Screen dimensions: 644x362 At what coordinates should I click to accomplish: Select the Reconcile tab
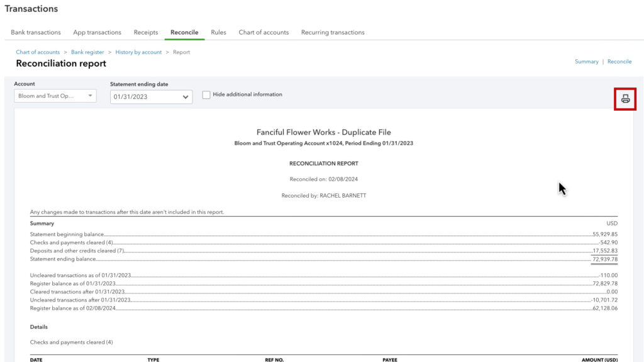point(184,33)
